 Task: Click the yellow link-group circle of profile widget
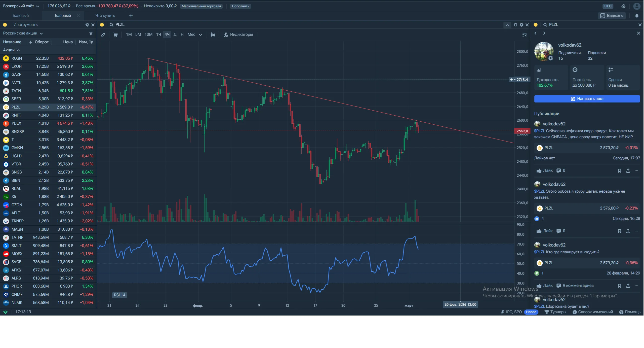click(x=536, y=25)
